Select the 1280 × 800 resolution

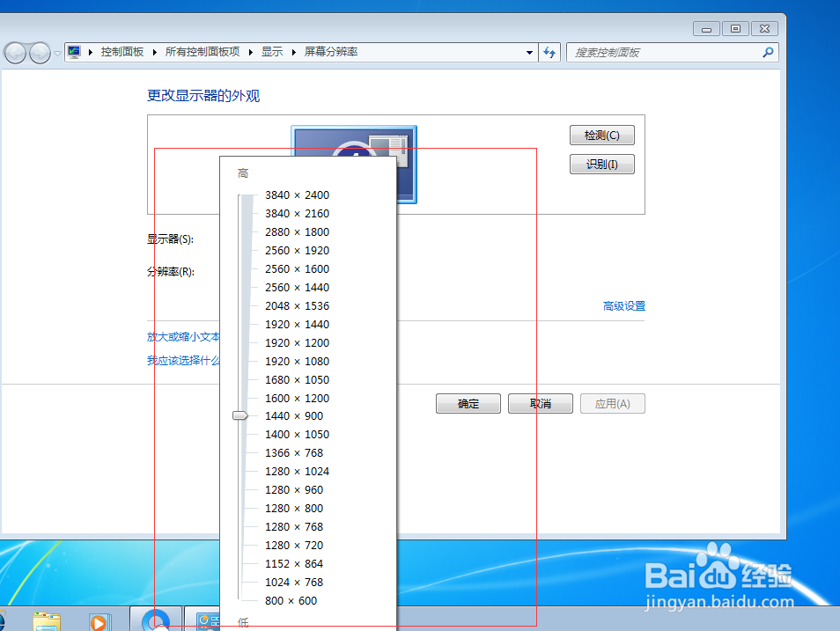point(294,509)
